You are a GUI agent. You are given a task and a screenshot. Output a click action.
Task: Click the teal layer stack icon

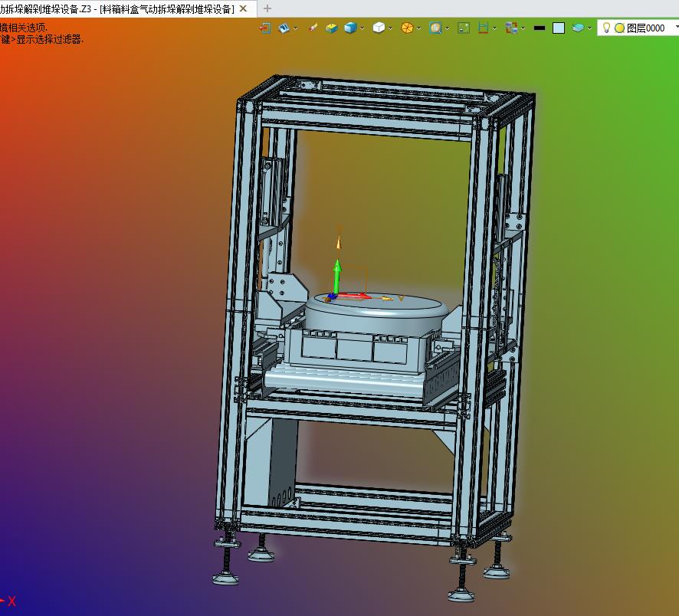tap(578, 28)
